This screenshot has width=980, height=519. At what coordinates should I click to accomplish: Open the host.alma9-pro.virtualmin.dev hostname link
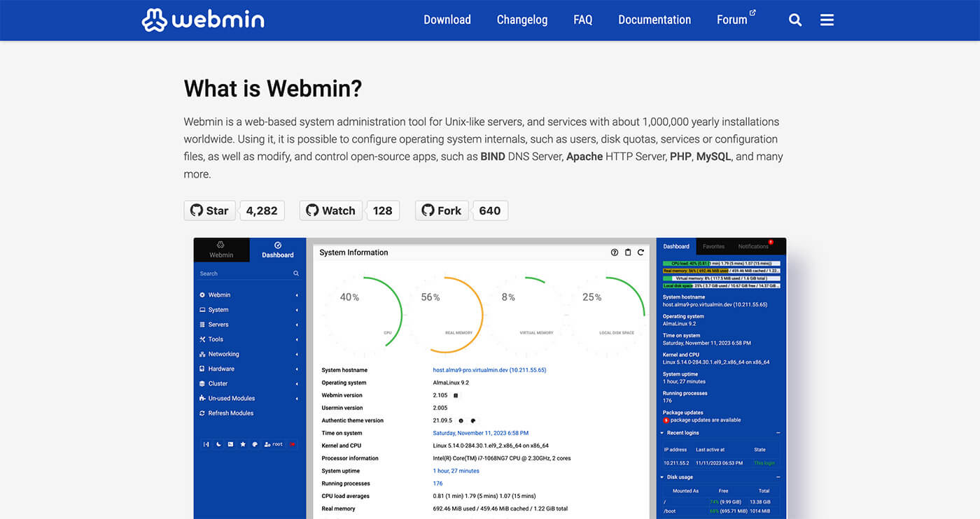click(x=489, y=370)
